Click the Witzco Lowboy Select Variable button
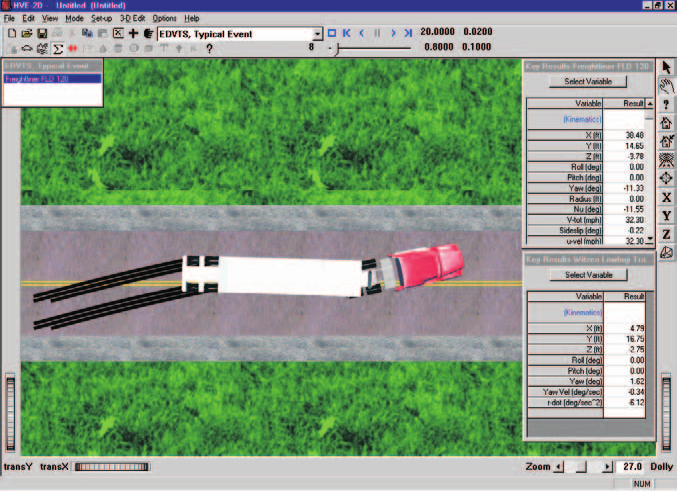Screen dimensions: 677x491 588,275
